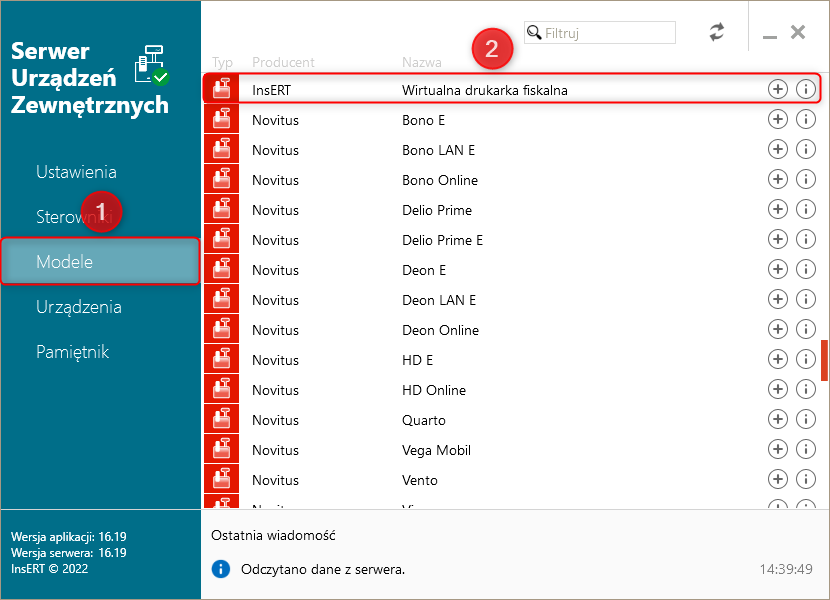Image resolution: width=830 pixels, height=600 pixels.
Task: Click into the Filtruj search field
Action: point(607,33)
